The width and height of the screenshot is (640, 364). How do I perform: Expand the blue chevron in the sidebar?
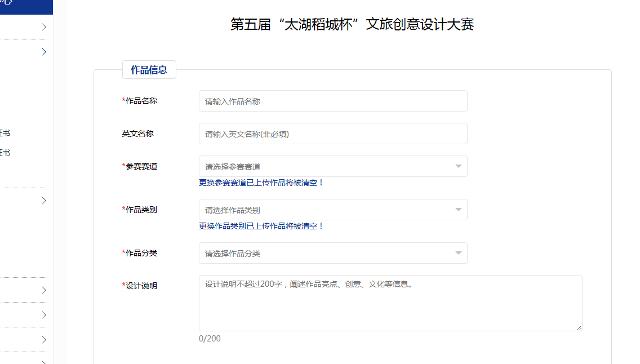[44, 52]
